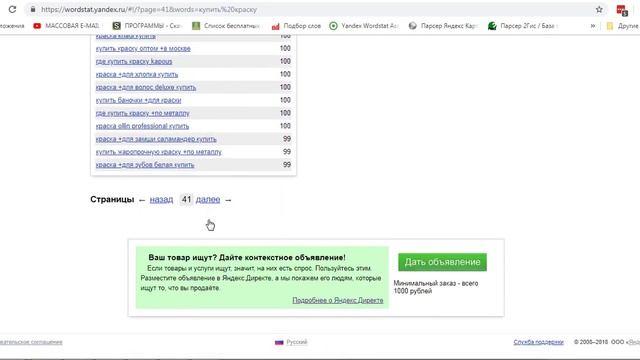This screenshot has height=360, width=640.
Task: Go to the next page via далее
Action: 208,200
